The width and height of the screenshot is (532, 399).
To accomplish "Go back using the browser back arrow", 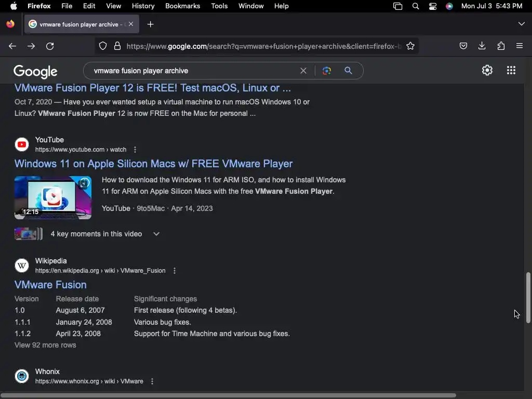I will pyautogui.click(x=12, y=46).
